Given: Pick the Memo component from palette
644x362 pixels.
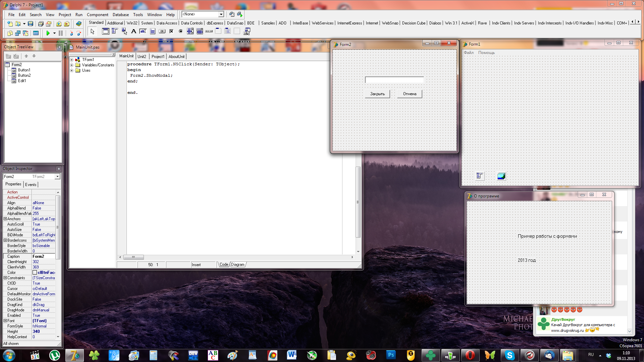Looking at the screenshot, I should 152,32.
